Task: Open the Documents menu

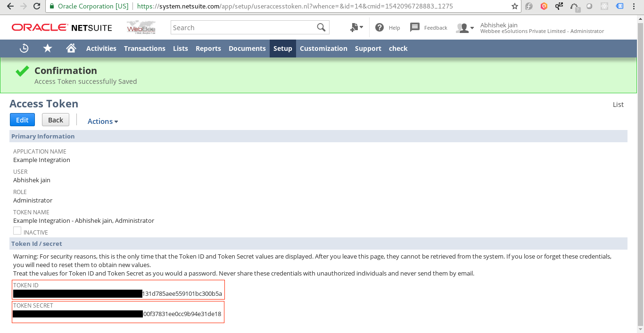Action: (x=247, y=49)
